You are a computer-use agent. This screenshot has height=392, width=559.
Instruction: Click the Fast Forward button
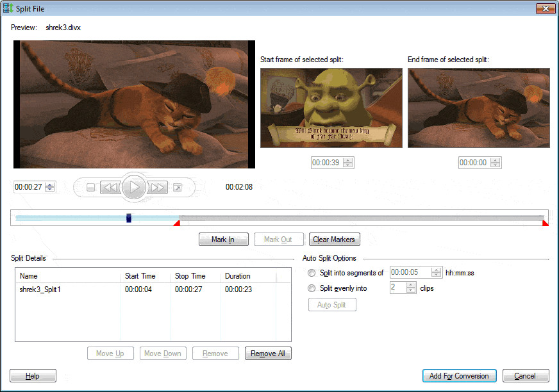(158, 187)
